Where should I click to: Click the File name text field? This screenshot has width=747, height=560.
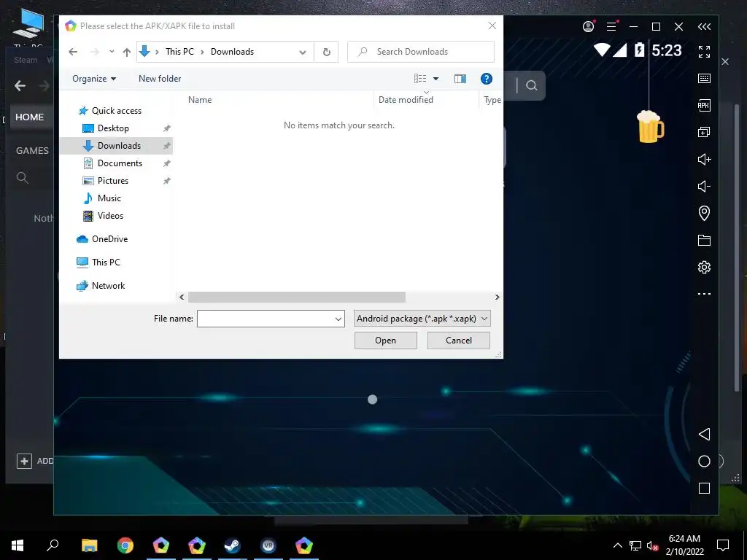(x=266, y=319)
